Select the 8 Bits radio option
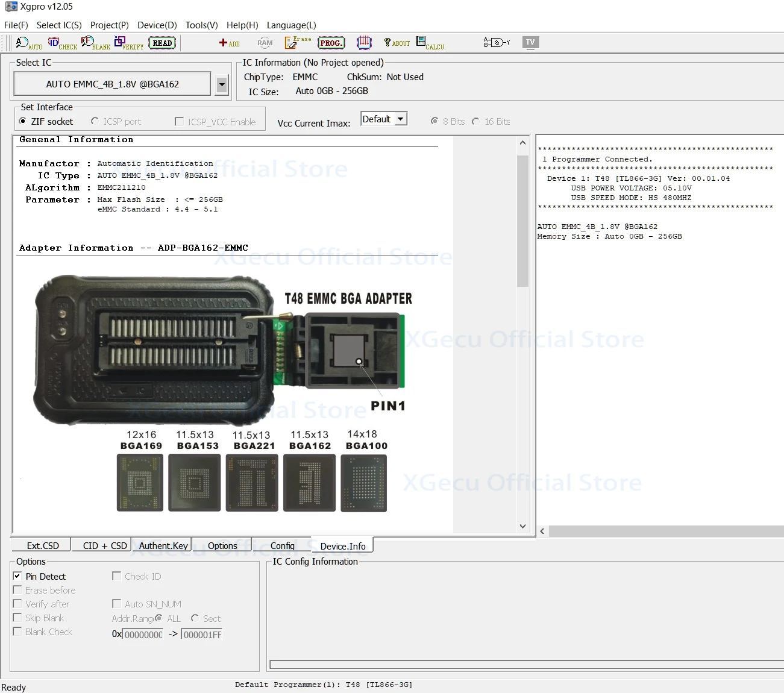784x693 pixels. [x=434, y=121]
